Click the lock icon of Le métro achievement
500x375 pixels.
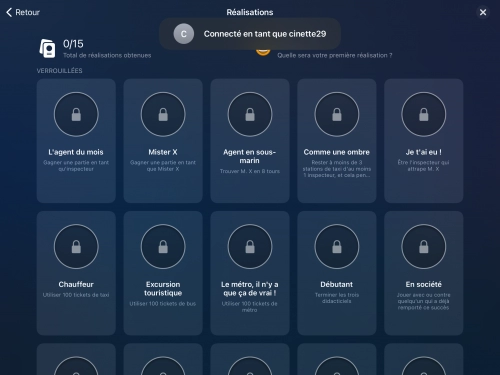point(250,247)
